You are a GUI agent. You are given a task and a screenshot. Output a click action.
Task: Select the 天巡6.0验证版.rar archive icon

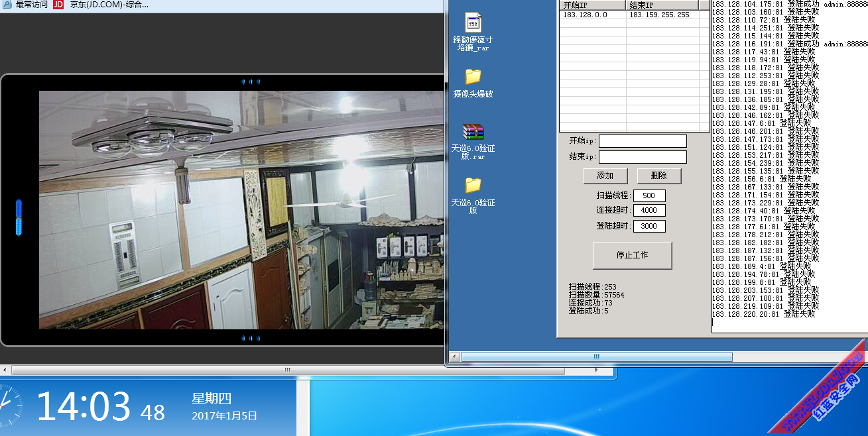click(x=473, y=133)
